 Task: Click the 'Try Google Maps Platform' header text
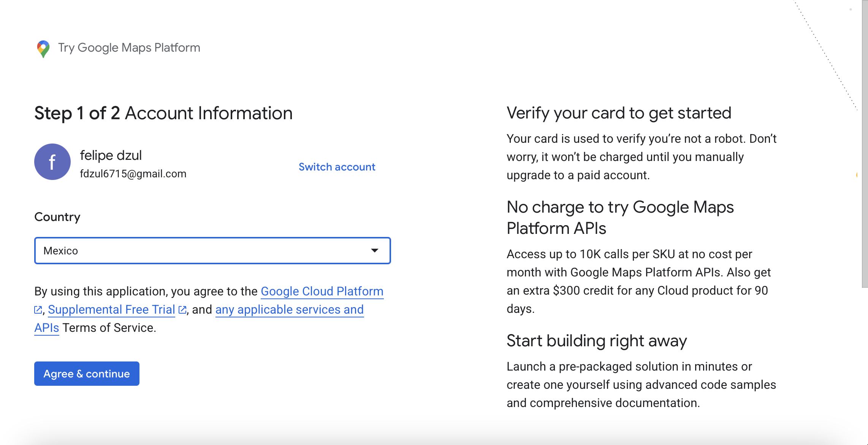click(x=129, y=48)
